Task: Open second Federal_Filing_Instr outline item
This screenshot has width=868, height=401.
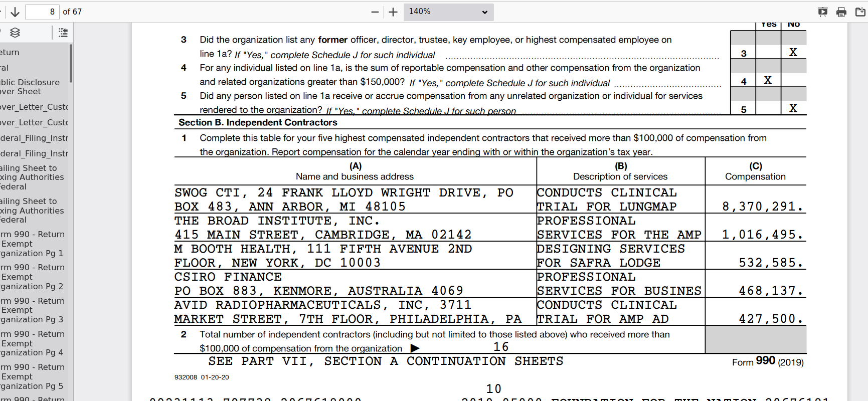Action: click(x=34, y=153)
